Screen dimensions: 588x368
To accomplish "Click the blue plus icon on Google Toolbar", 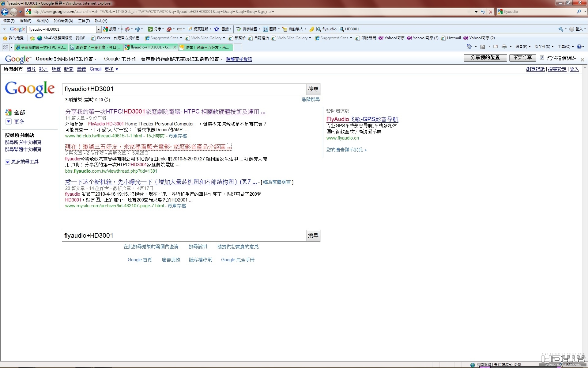I will coord(138,29).
